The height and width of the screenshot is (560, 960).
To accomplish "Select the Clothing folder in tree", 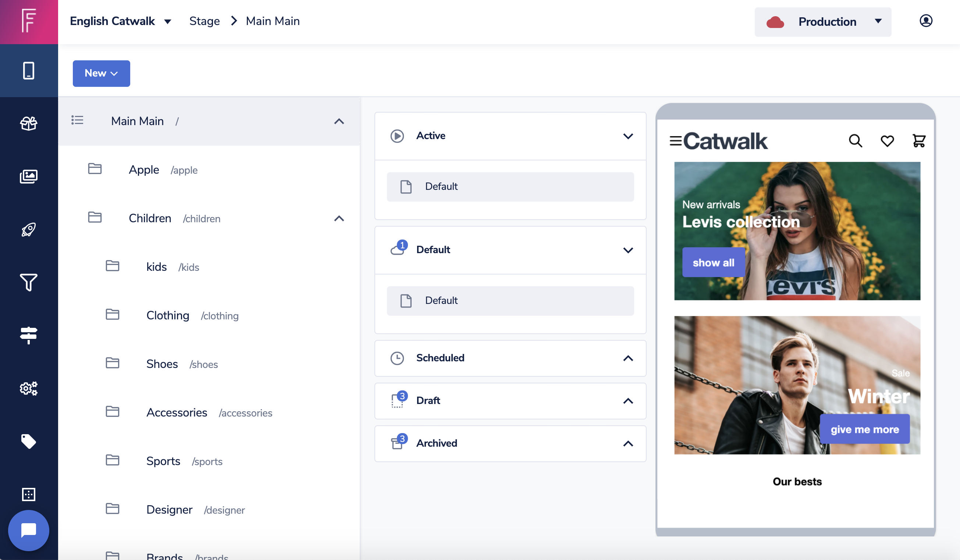I will (168, 315).
